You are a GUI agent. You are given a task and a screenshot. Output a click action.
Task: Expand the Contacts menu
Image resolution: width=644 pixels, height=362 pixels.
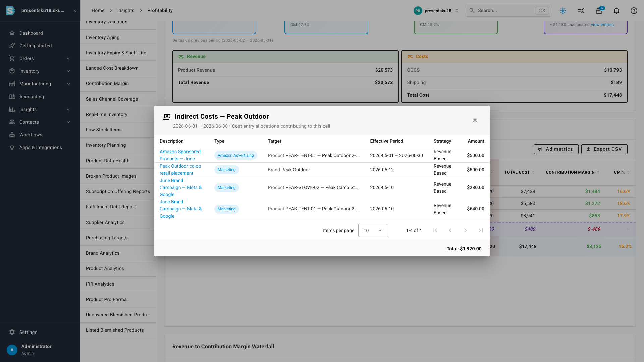tap(68, 122)
